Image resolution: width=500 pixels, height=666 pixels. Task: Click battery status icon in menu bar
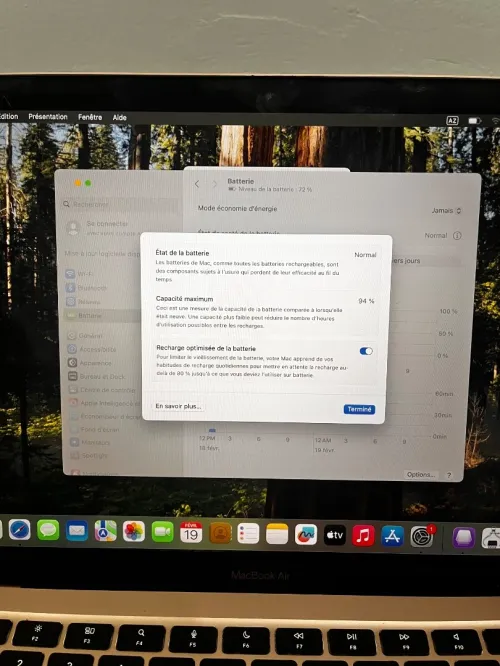pos(474,121)
